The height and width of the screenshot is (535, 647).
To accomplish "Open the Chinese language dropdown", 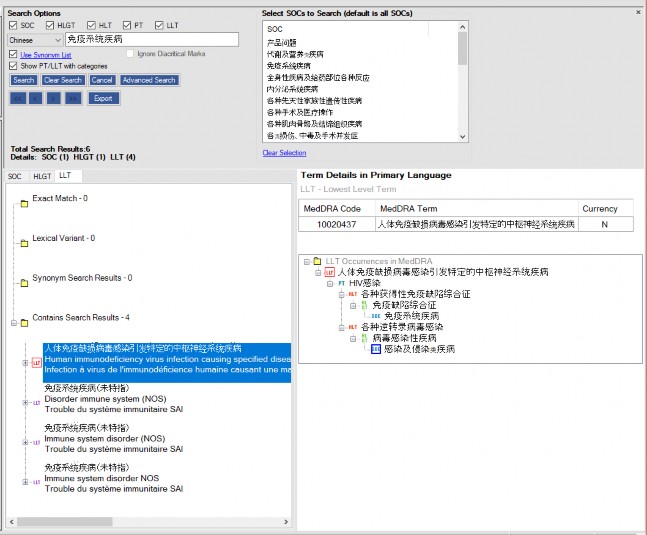I will [x=55, y=40].
